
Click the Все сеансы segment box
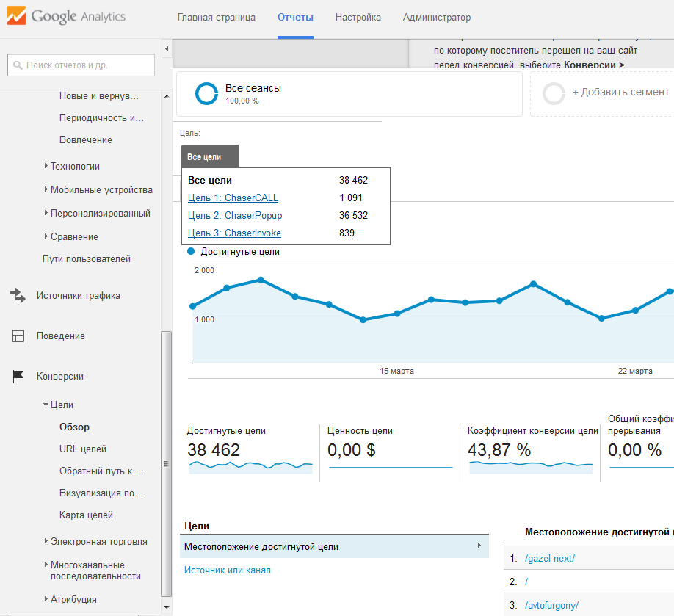[349, 94]
